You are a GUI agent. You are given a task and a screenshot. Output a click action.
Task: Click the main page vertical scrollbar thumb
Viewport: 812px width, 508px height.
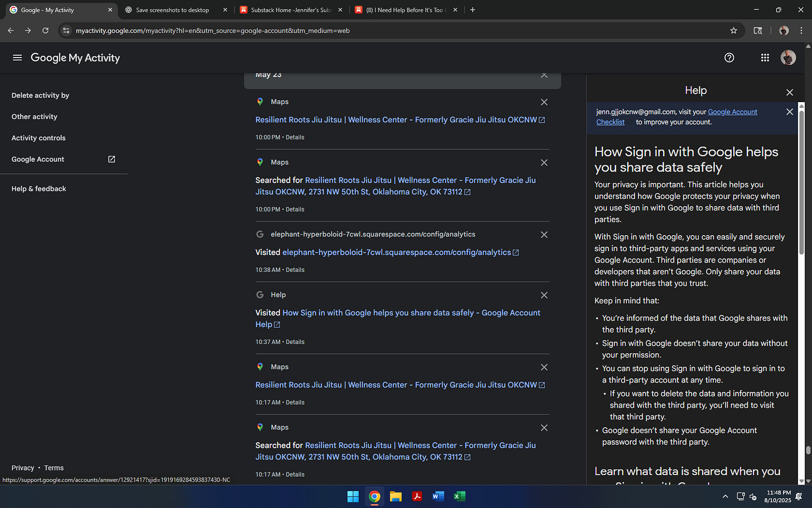pyautogui.click(x=808, y=450)
